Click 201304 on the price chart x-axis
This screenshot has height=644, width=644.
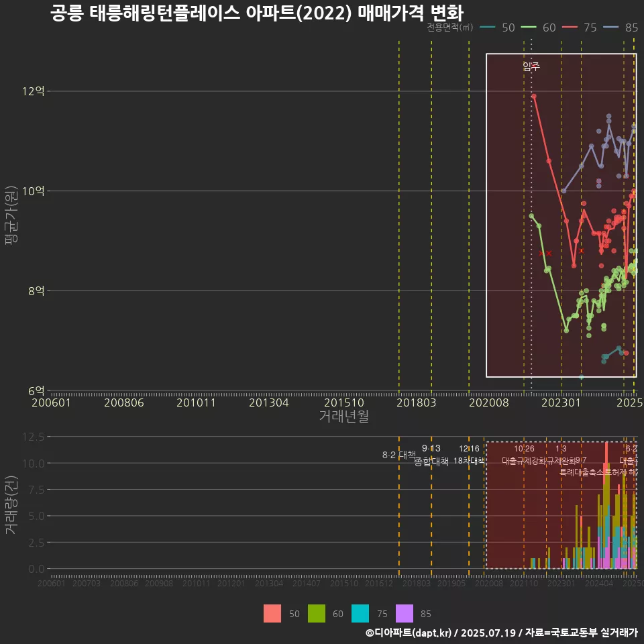pyautogui.click(x=268, y=402)
